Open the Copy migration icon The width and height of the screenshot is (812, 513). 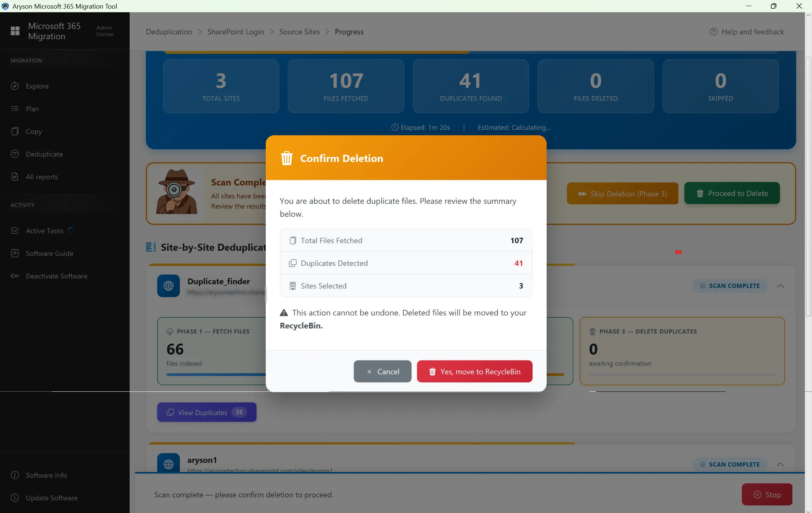[x=15, y=131]
